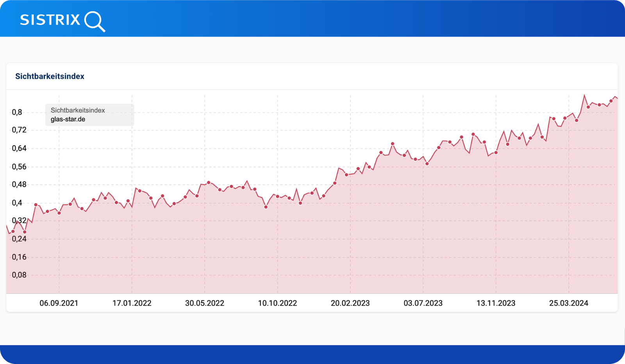The image size is (625, 364).
Task: Click the highest peak on the chart line
Action: pos(584,95)
